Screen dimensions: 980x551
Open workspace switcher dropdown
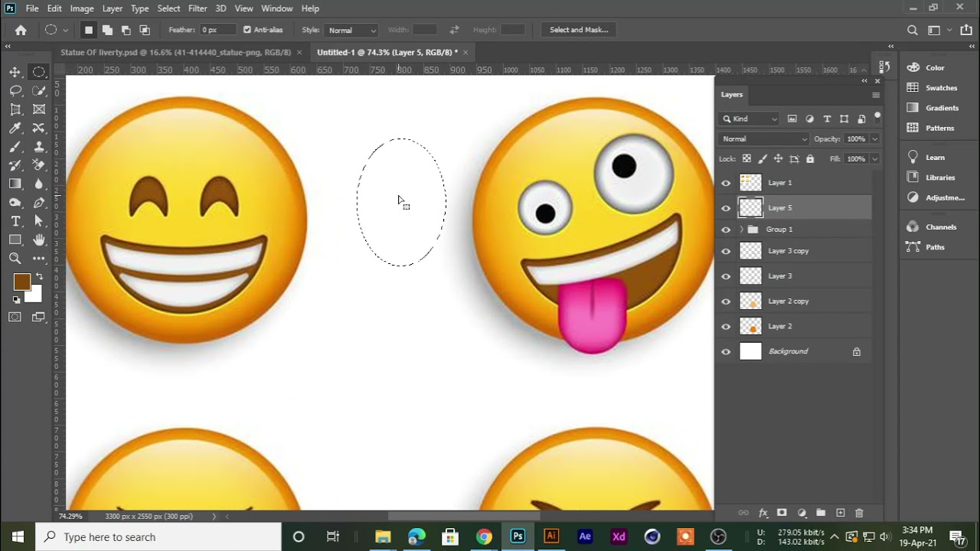click(x=937, y=30)
